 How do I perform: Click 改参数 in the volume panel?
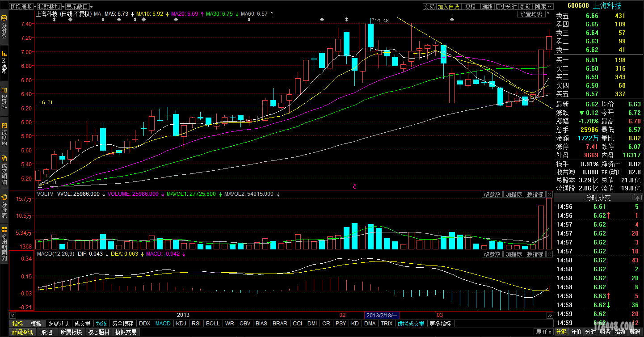492,194
